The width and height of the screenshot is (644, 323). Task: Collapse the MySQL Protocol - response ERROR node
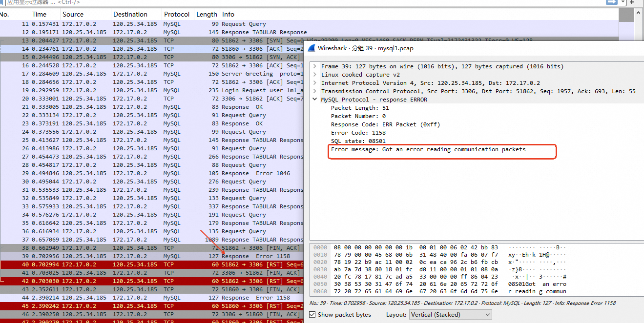(x=315, y=99)
